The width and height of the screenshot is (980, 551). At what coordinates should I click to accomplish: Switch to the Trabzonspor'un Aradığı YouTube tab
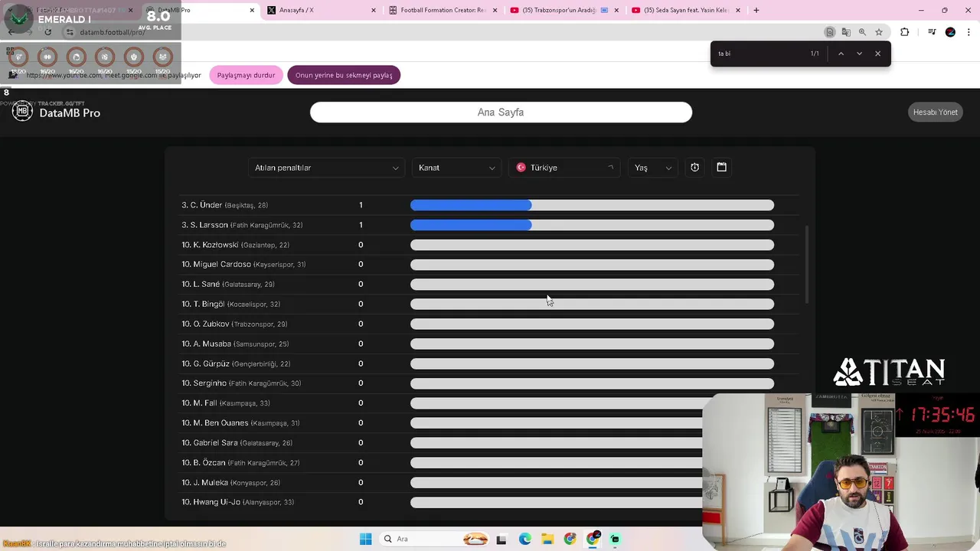pyautogui.click(x=565, y=10)
